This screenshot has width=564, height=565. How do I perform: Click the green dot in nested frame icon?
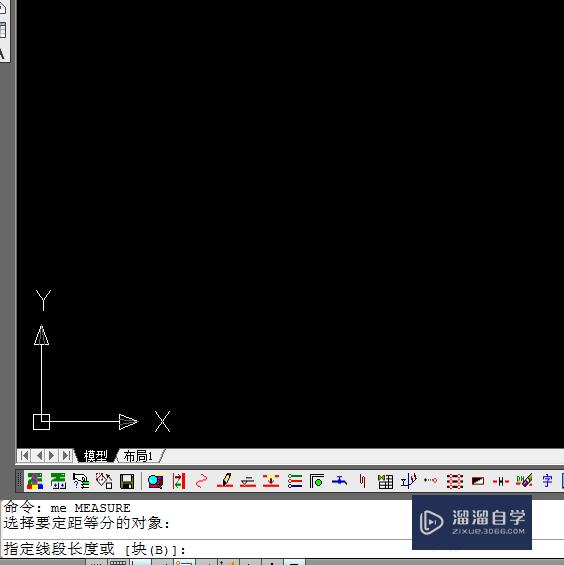317,481
